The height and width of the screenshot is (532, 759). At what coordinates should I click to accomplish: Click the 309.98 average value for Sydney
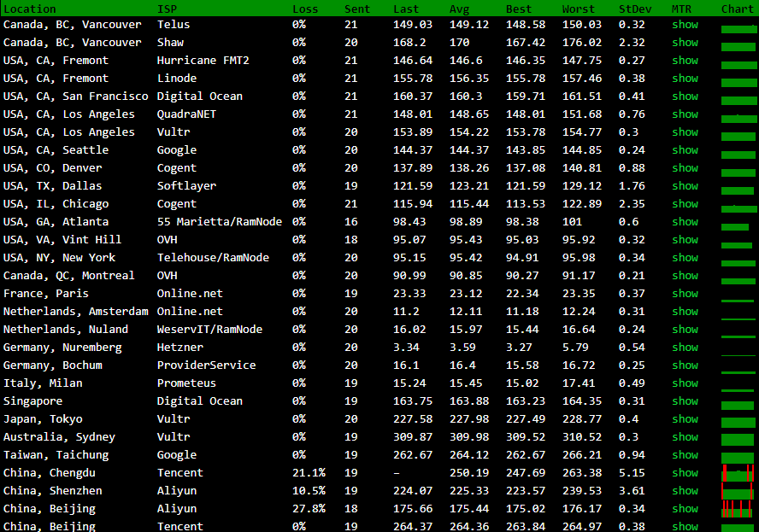pyautogui.click(x=469, y=436)
